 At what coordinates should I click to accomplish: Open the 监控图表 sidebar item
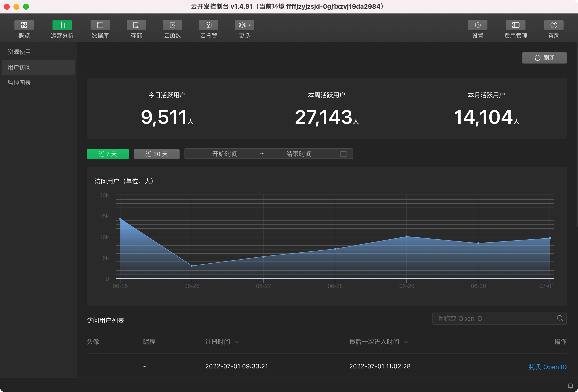19,83
